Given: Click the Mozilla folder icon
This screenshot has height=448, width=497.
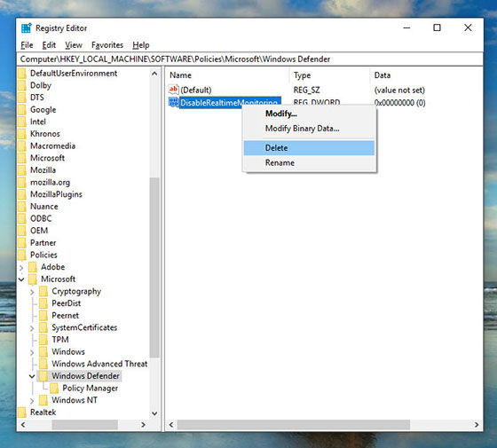Looking at the screenshot, I should pos(22,170).
